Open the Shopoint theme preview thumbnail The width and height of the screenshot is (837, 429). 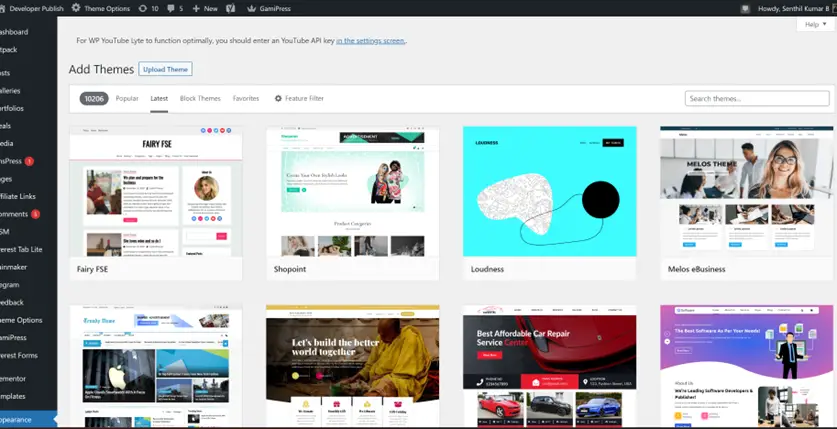pos(353,192)
